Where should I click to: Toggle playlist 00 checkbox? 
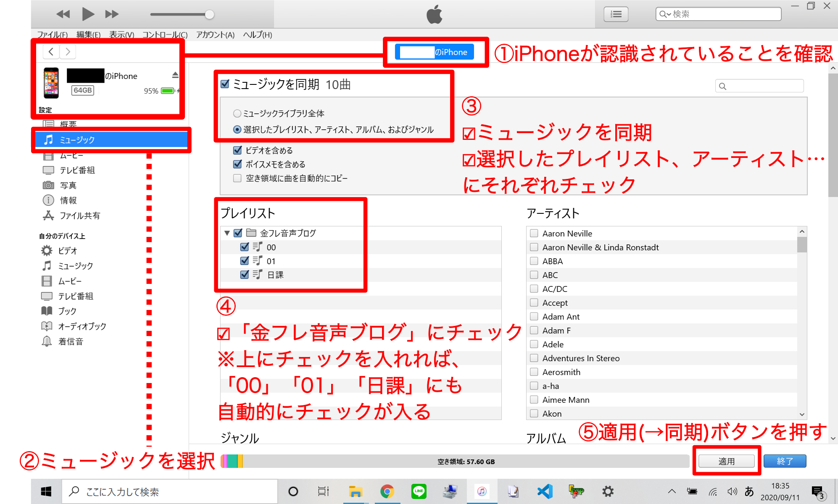pyautogui.click(x=245, y=247)
